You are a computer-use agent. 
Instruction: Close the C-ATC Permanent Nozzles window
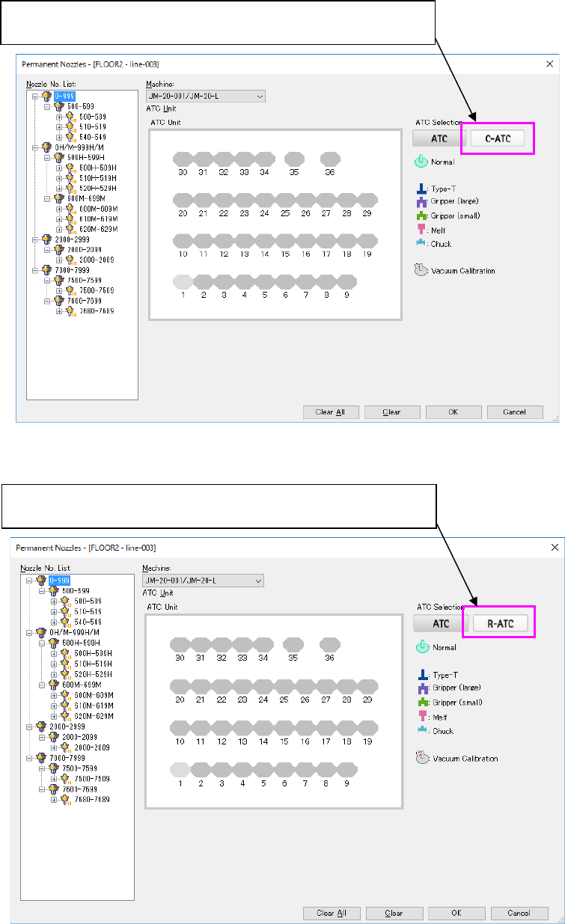(x=549, y=64)
